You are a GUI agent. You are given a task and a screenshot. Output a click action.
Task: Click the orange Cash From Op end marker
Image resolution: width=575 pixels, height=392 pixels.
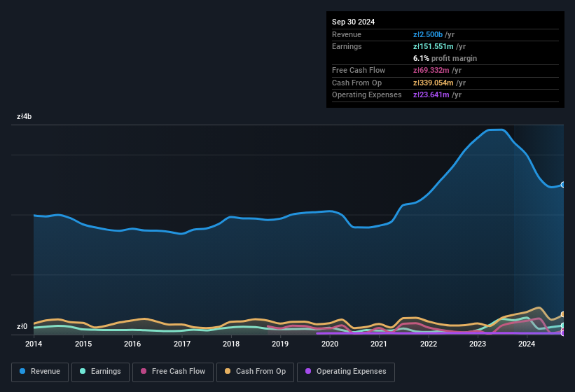563,314
